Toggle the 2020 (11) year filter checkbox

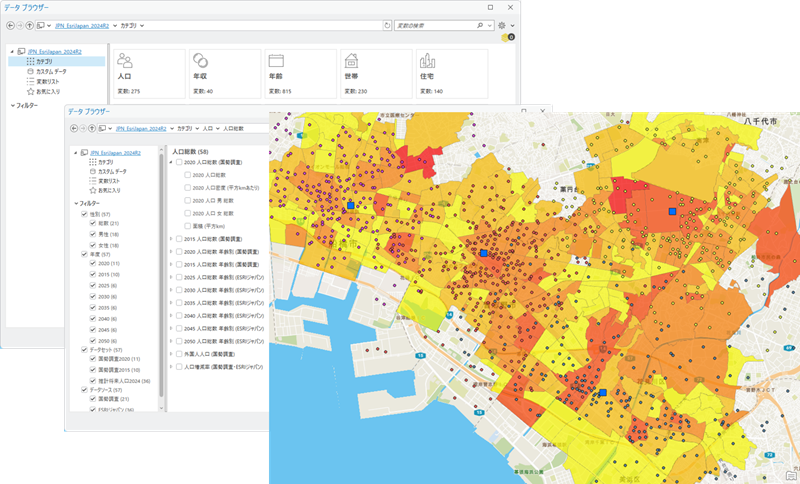pyautogui.click(x=94, y=263)
